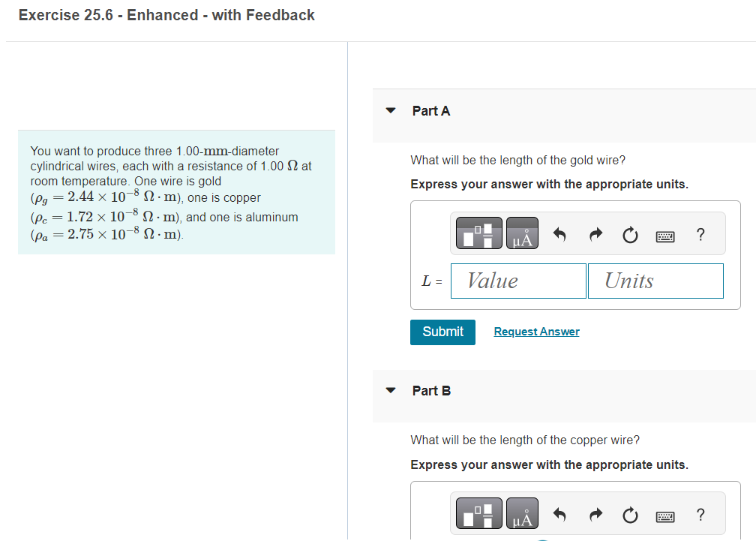The image size is (756, 541).
Task: Click the Value input field for L
Action: coord(518,281)
